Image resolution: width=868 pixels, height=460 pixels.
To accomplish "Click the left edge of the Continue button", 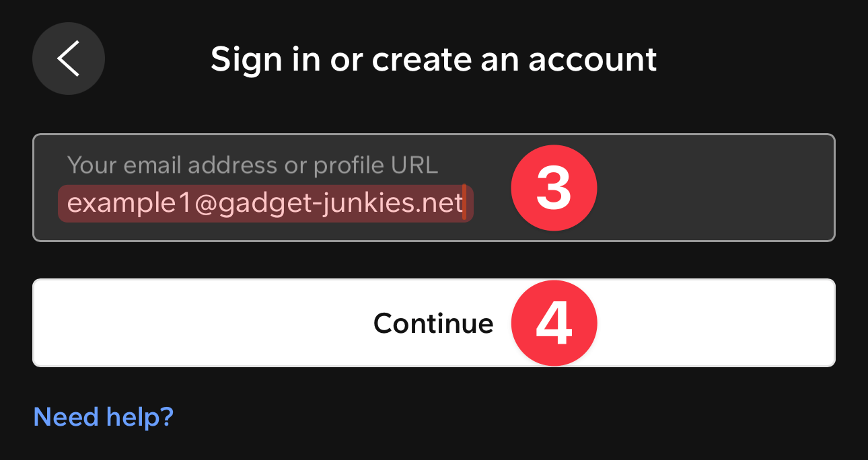I will tap(54, 323).
